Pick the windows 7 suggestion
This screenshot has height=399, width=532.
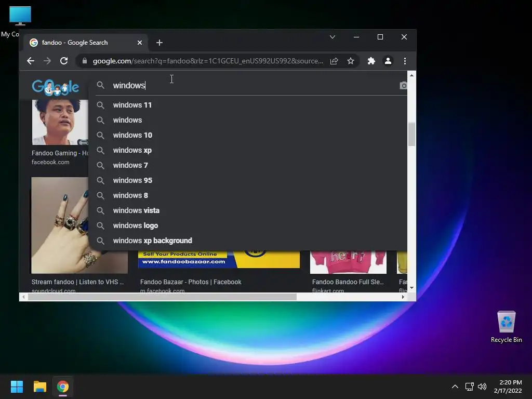click(x=248, y=165)
